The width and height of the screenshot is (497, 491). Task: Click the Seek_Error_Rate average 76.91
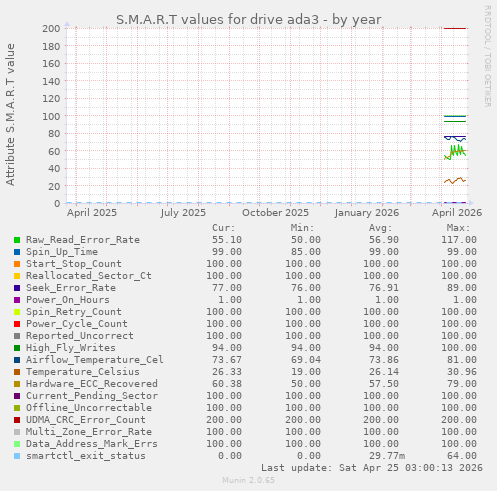click(384, 288)
